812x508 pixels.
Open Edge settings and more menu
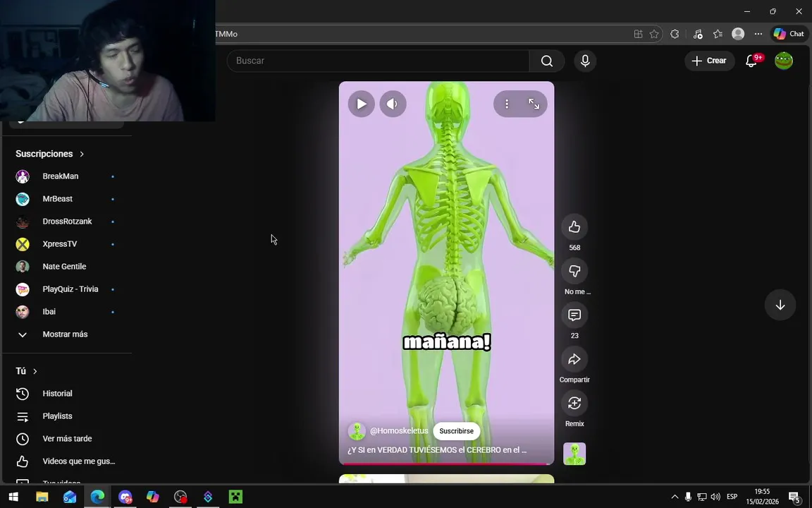point(758,34)
